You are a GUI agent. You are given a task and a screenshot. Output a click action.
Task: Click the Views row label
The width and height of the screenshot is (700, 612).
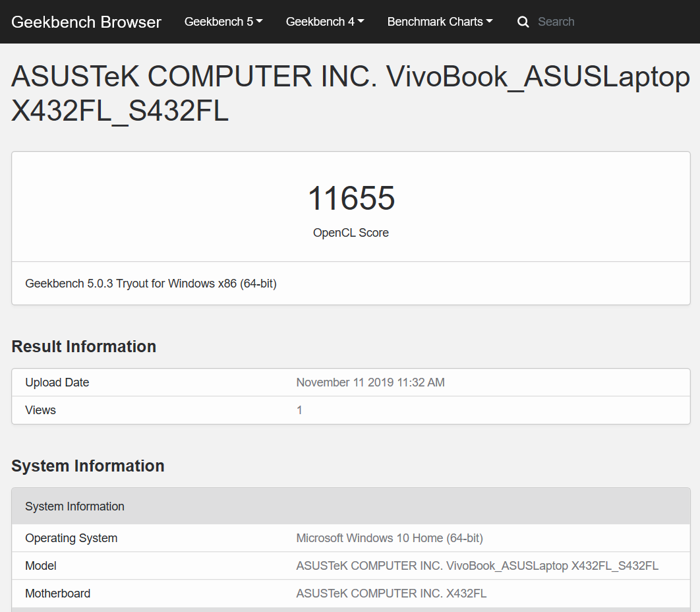tap(41, 410)
